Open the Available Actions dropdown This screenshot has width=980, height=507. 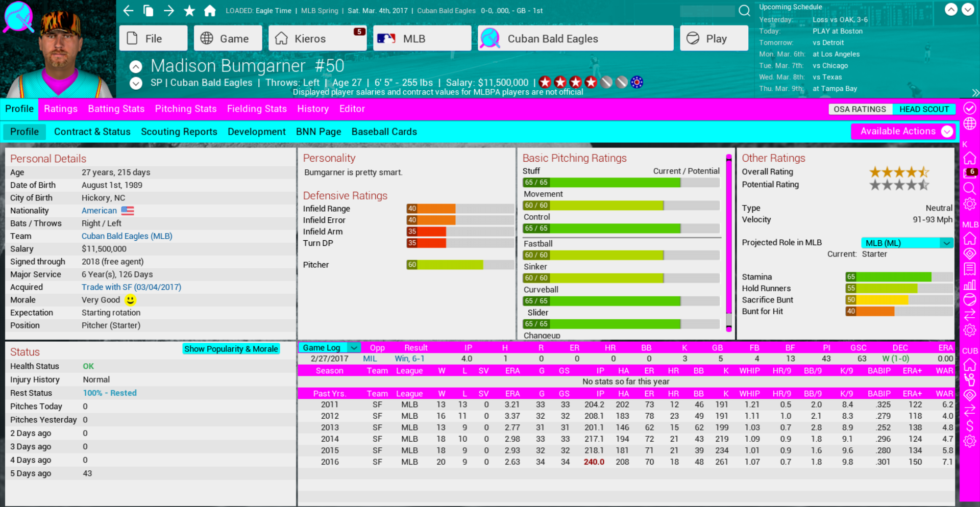pos(903,132)
